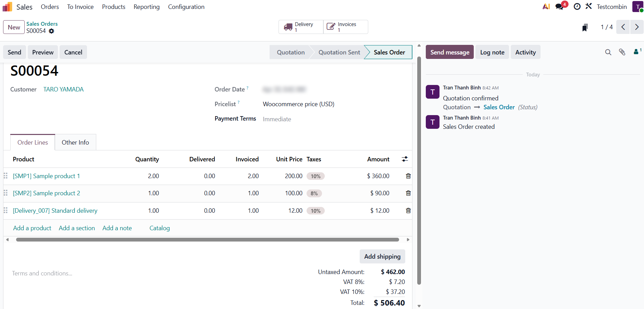Switch to the Other Info tab
This screenshot has width=644, height=309.
tap(75, 143)
